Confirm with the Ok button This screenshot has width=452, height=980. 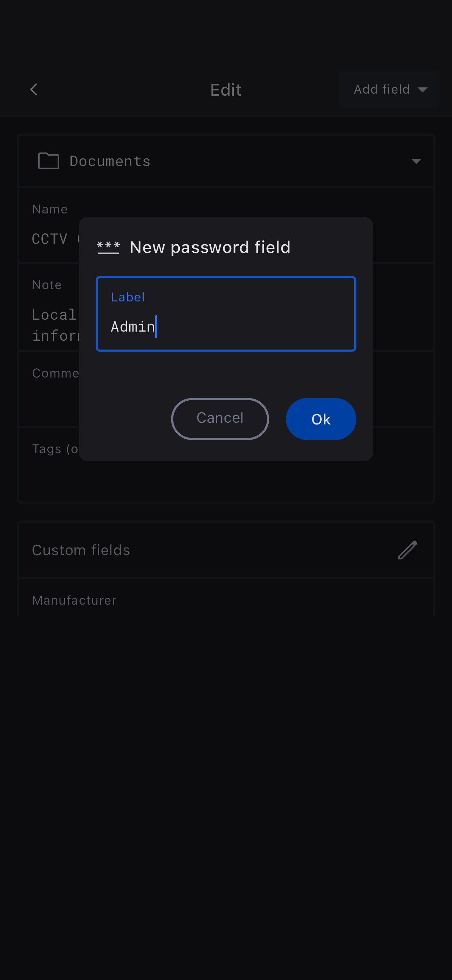pyautogui.click(x=321, y=419)
